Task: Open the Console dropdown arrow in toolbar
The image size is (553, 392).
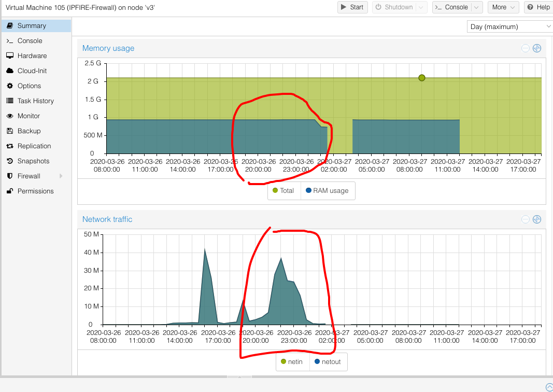Action: 476,7
